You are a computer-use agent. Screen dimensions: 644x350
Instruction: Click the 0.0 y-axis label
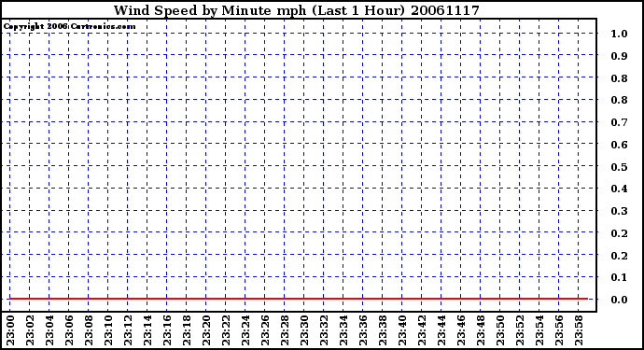[x=619, y=300]
